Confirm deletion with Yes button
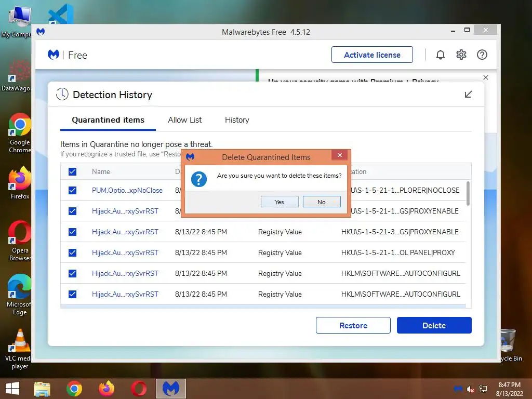Screen dimensions: 532x399 280,202
